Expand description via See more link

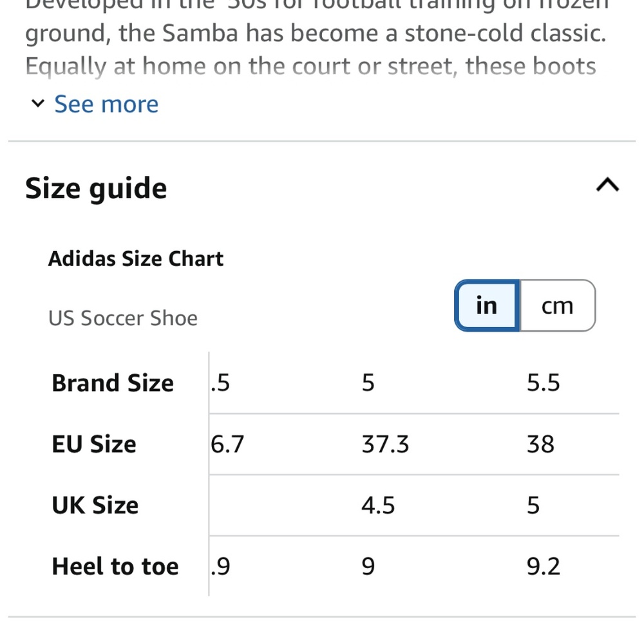click(106, 104)
